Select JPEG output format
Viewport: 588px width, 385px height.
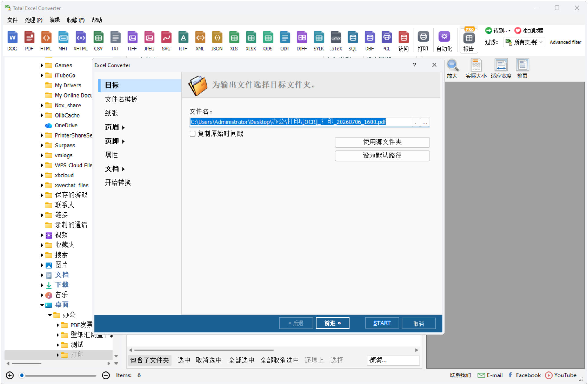click(x=149, y=41)
